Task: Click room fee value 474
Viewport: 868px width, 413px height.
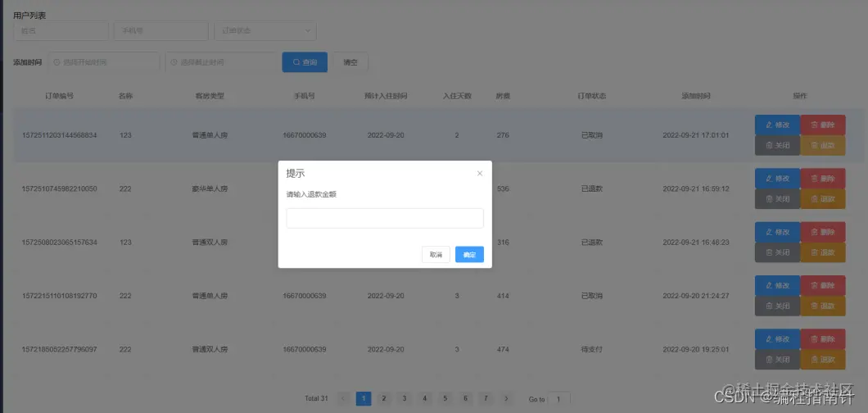Action: 503,349
